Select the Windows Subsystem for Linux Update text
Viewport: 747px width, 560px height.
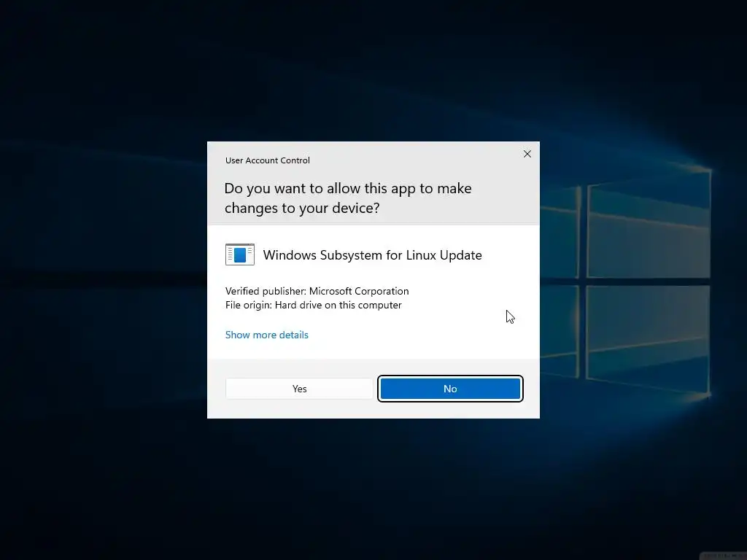(x=373, y=255)
